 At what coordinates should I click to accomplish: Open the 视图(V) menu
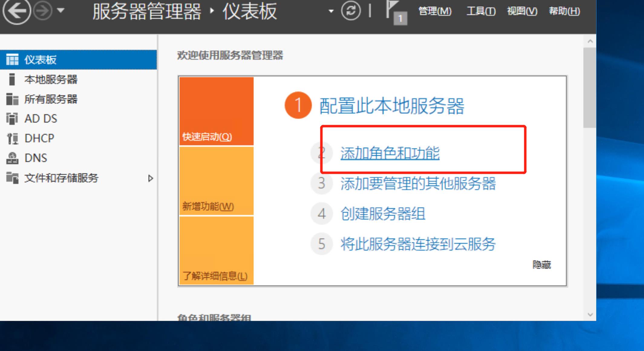click(x=522, y=11)
